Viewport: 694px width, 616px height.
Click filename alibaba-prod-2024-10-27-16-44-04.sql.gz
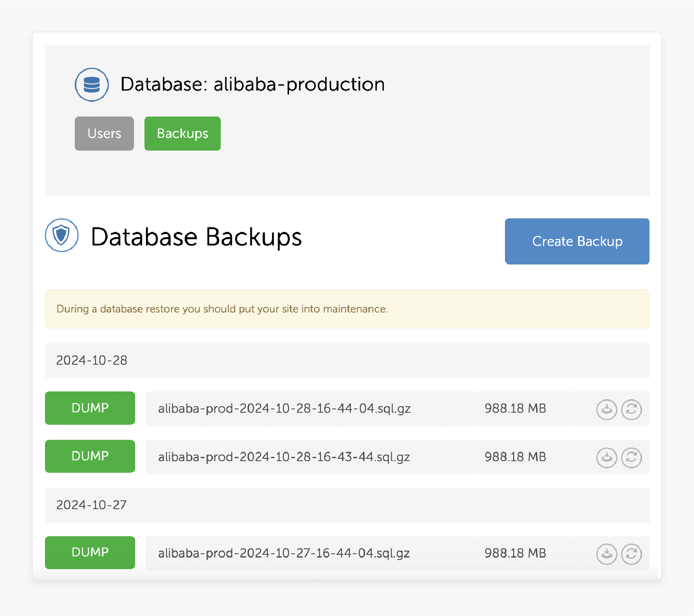point(284,554)
